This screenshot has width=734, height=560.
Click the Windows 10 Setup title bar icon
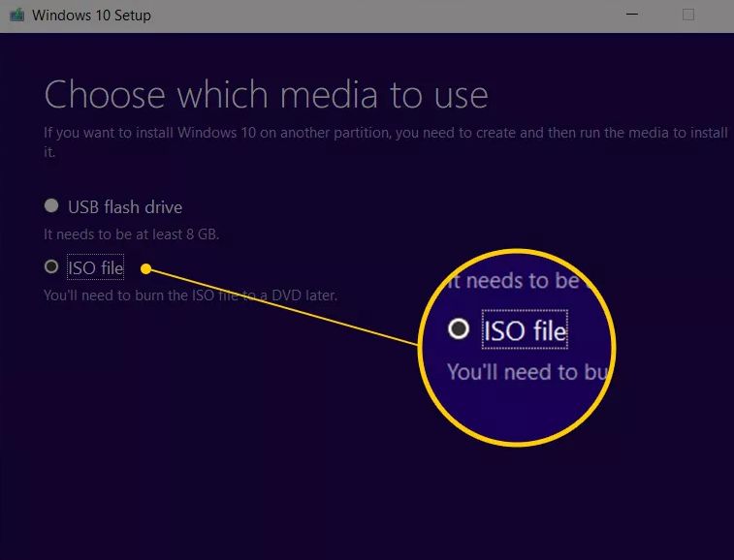coord(16,16)
